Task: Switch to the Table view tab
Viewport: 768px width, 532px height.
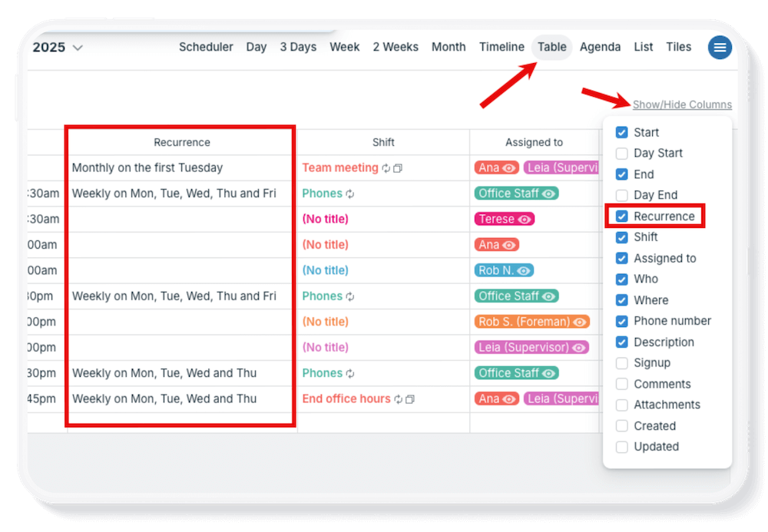Action: (x=551, y=47)
